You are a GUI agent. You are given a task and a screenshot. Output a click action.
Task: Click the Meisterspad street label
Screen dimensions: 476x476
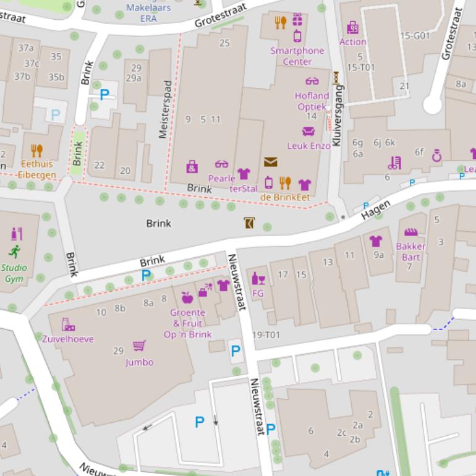(x=164, y=109)
